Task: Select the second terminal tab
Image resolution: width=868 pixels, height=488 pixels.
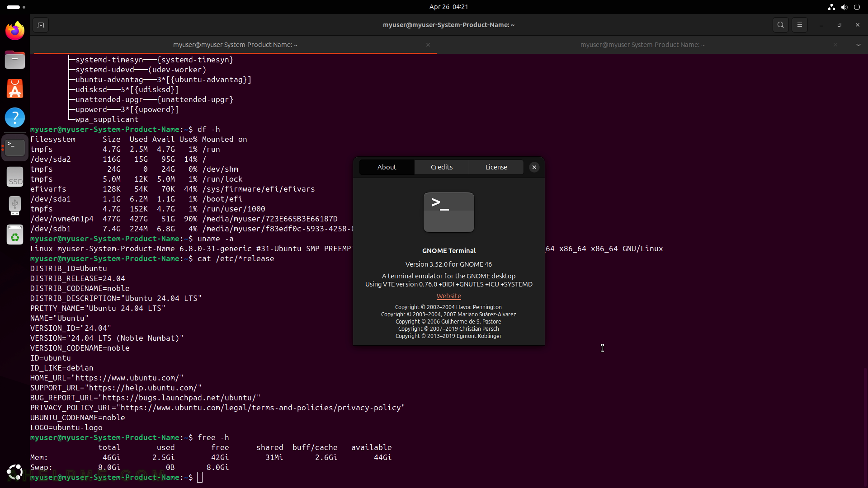Action: 642,45
